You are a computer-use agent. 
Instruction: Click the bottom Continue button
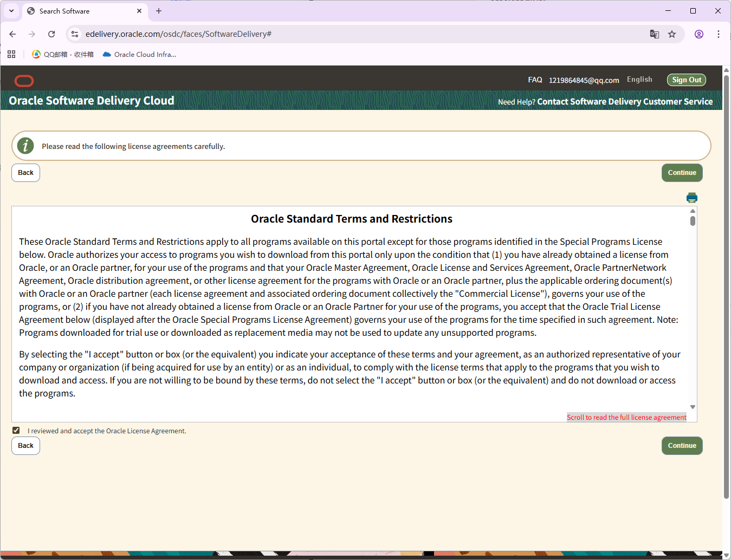click(682, 446)
